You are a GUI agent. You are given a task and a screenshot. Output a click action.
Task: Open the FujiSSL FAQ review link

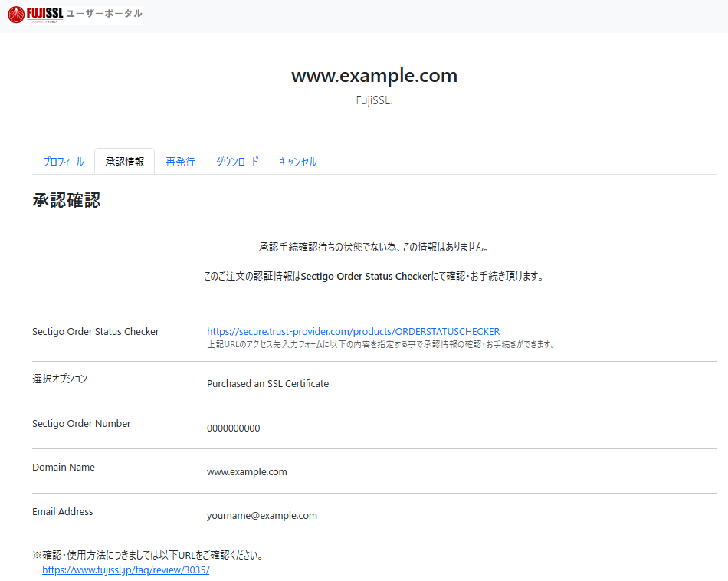(125, 570)
